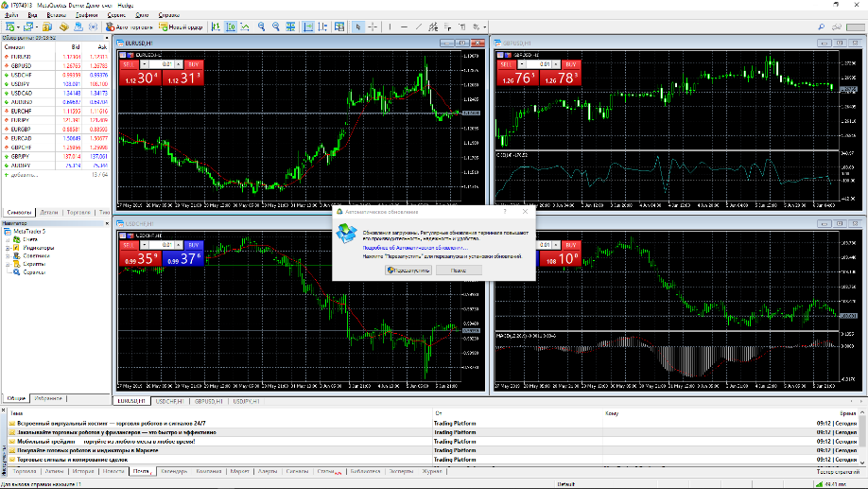Image resolution: width=868 pixels, height=489 pixels.
Task: Open Новый ордер from the toolbar
Action: (181, 27)
